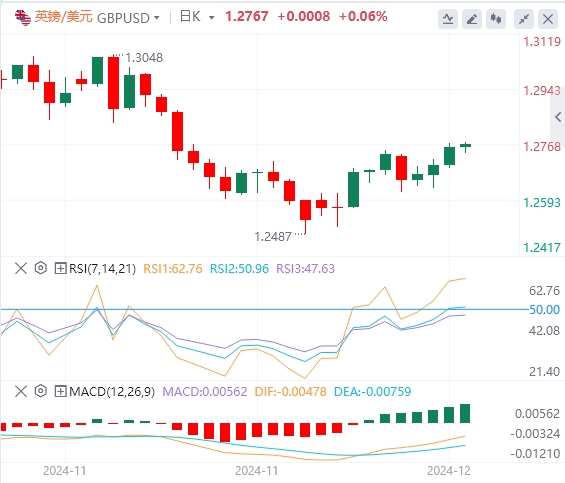Click the MACD(12,26,9) label
Image resolution: width=565 pixels, height=483 pixels.
[x=112, y=391]
